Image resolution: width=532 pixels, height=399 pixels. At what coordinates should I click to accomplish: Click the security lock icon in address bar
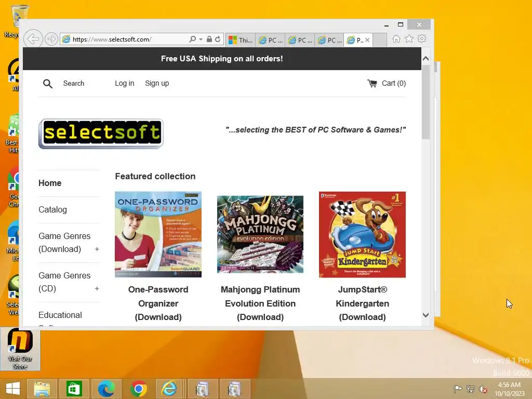tap(209, 39)
